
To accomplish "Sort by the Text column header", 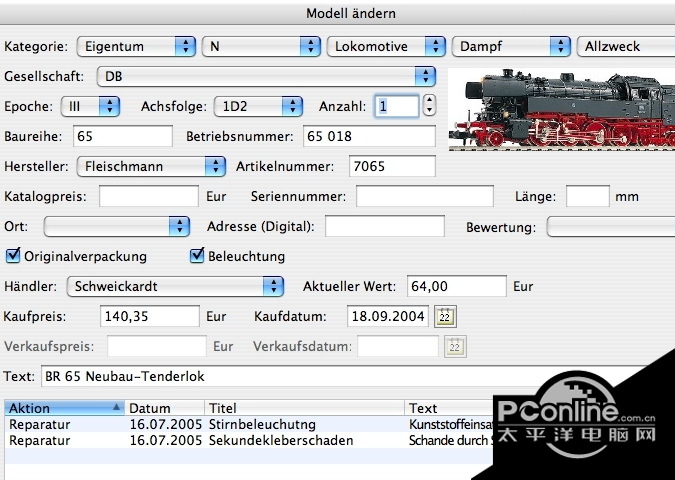I will [x=449, y=408].
